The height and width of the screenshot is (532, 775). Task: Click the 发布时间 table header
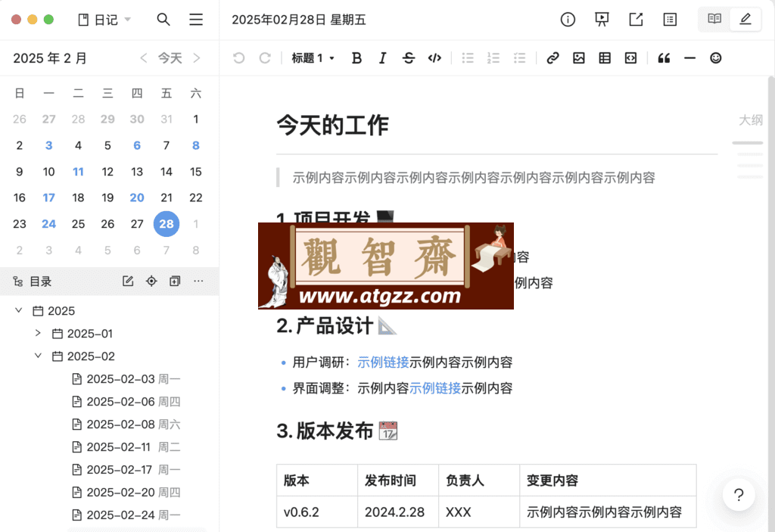398,481
